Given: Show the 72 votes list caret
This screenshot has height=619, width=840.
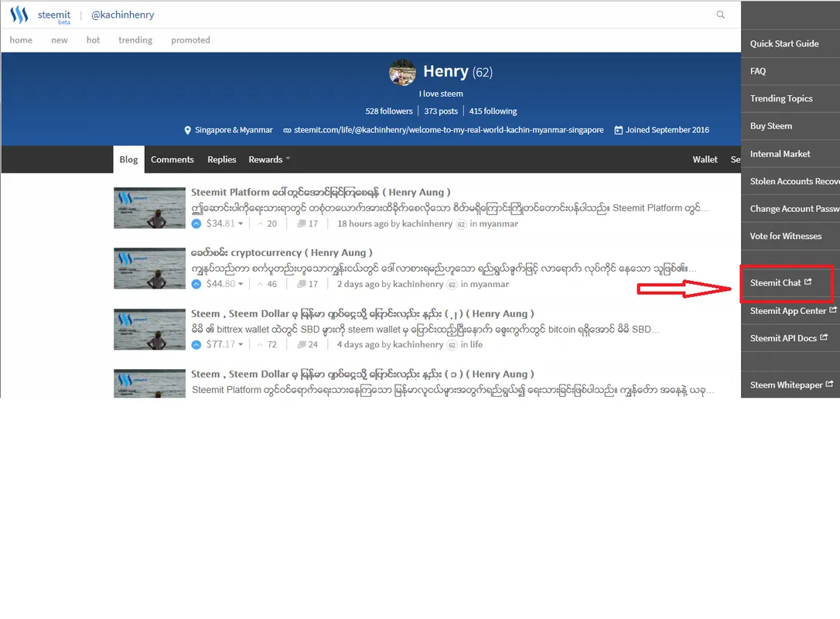Looking at the screenshot, I should click(261, 344).
